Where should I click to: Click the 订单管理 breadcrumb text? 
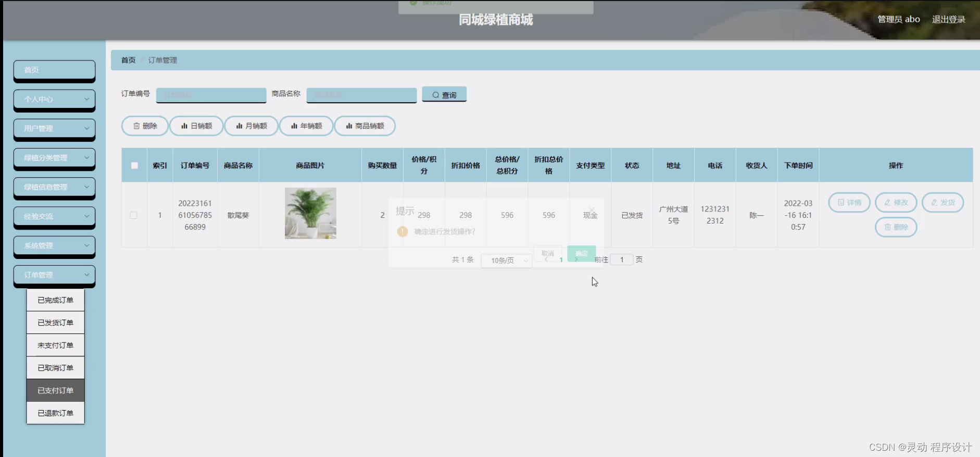pyautogui.click(x=162, y=60)
